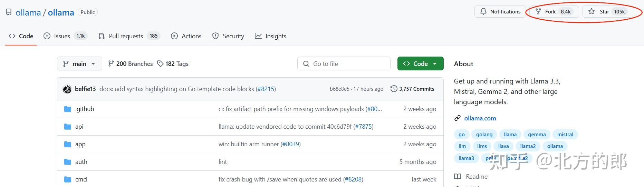Click the Readme book icon
The image size is (644, 187).
(x=458, y=177)
